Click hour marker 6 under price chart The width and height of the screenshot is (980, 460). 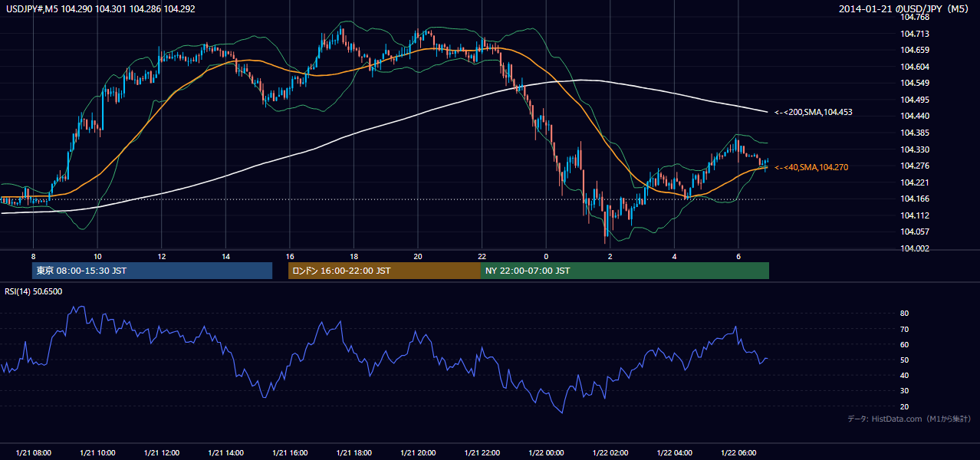coord(738,255)
